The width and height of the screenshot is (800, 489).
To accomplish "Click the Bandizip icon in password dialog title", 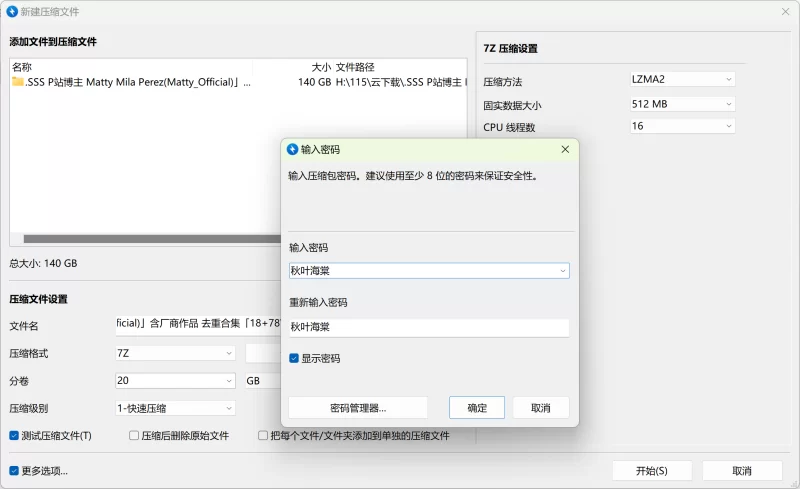I will (x=292, y=150).
